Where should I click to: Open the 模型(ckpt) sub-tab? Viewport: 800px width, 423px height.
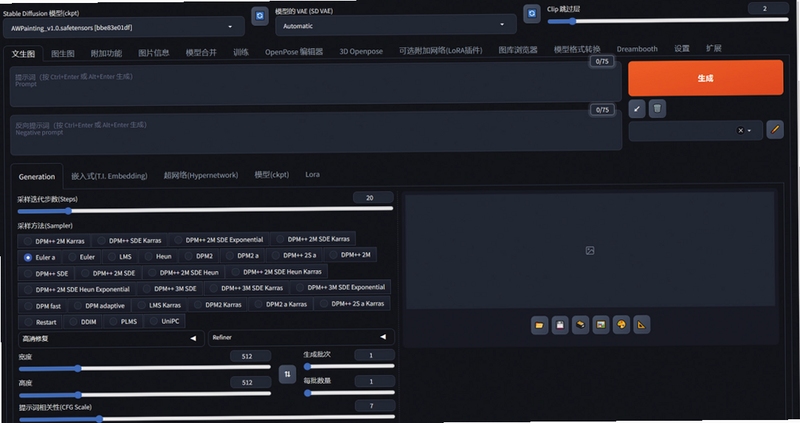click(x=271, y=175)
